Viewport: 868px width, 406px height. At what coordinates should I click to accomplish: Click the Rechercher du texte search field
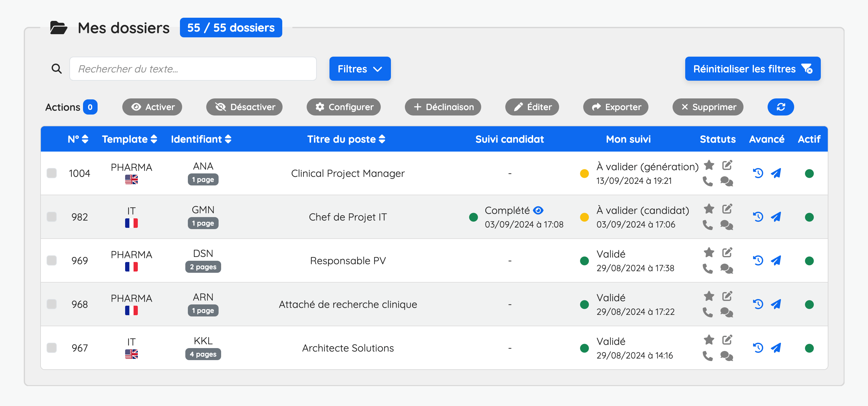point(193,69)
